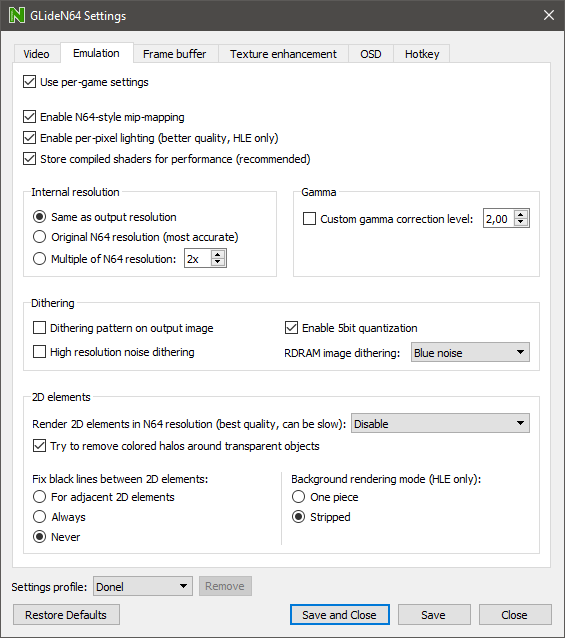Go to the Texture enhancement tab
This screenshot has height=638, width=565.
(284, 54)
